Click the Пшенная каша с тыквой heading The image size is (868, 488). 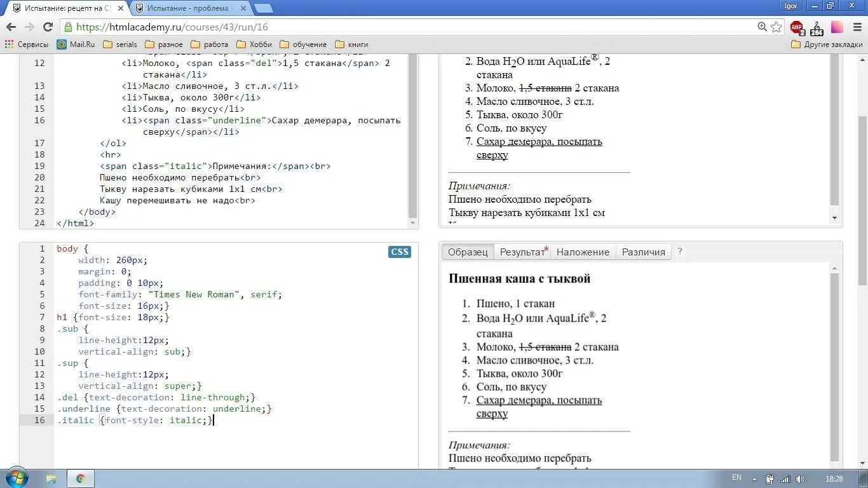click(x=519, y=278)
